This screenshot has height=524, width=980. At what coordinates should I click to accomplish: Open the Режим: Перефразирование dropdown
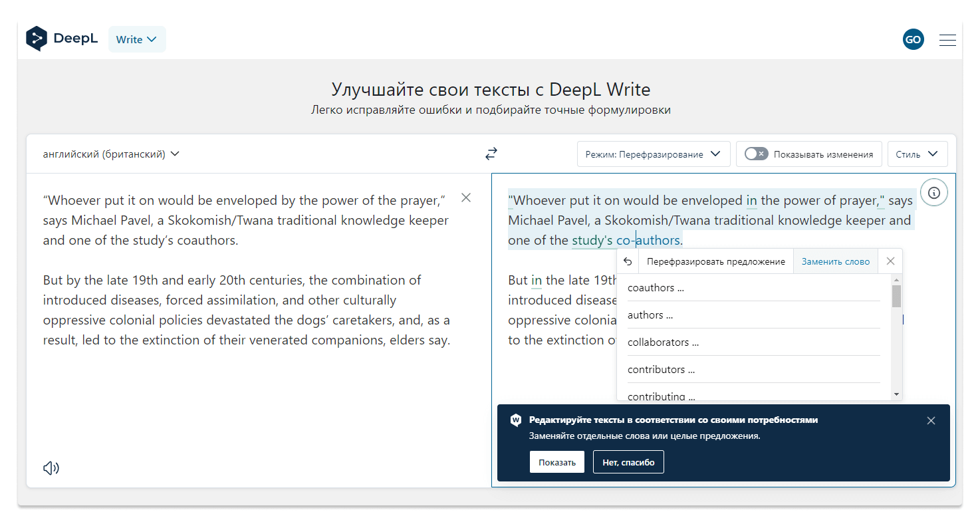(654, 154)
